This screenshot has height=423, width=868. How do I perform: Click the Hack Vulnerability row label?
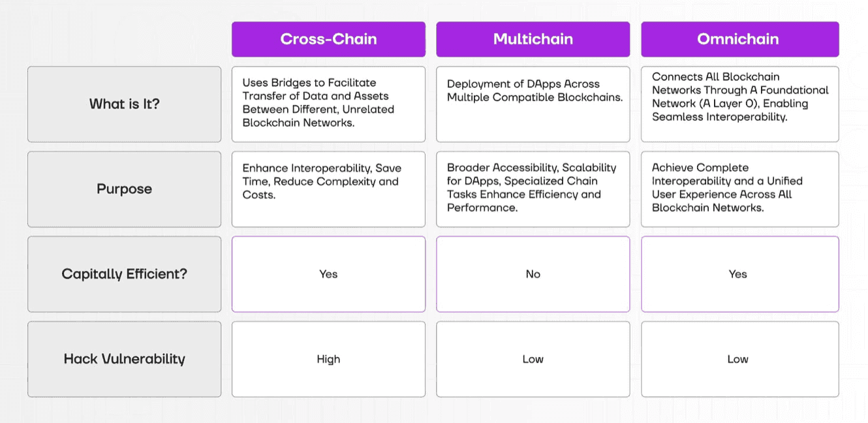pyautogui.click(x=124, y=359)
